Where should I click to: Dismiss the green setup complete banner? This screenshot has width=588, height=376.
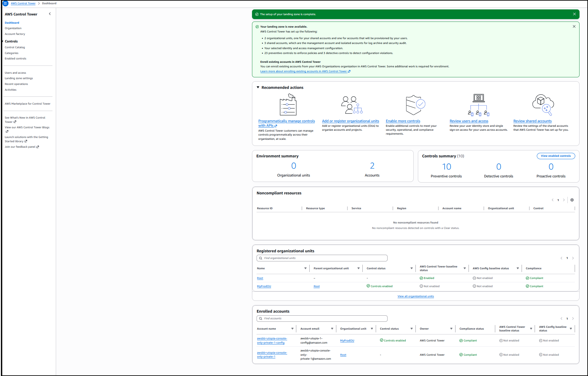(574, 14)
